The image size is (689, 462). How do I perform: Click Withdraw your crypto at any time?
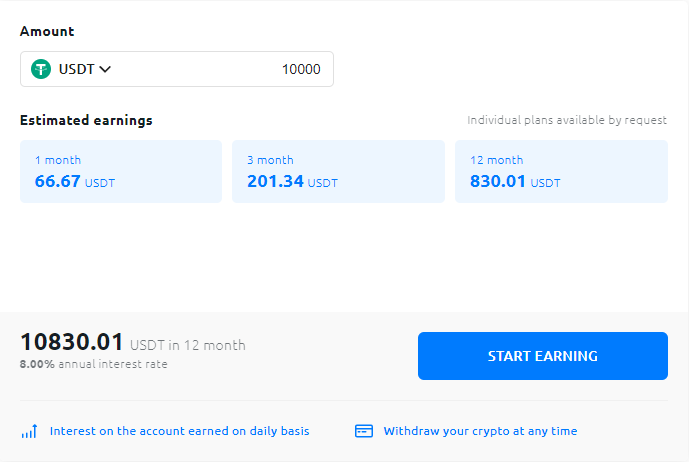pyautogui.click(x=480, y=431)
